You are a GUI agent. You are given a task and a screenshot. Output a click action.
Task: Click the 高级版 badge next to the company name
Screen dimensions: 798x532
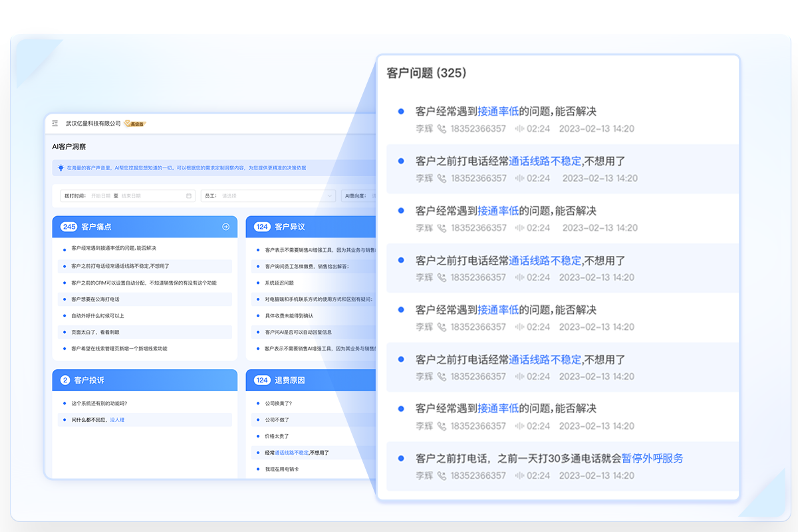[135, 124]
